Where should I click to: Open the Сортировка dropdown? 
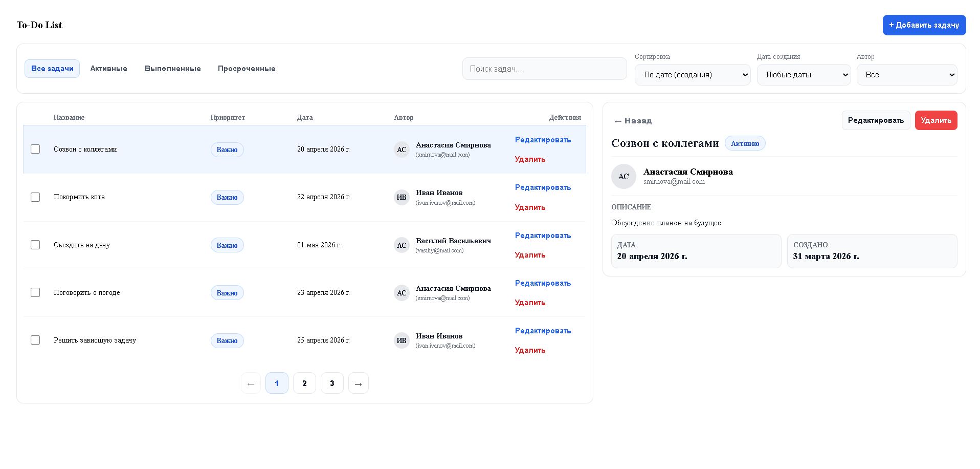693,75
